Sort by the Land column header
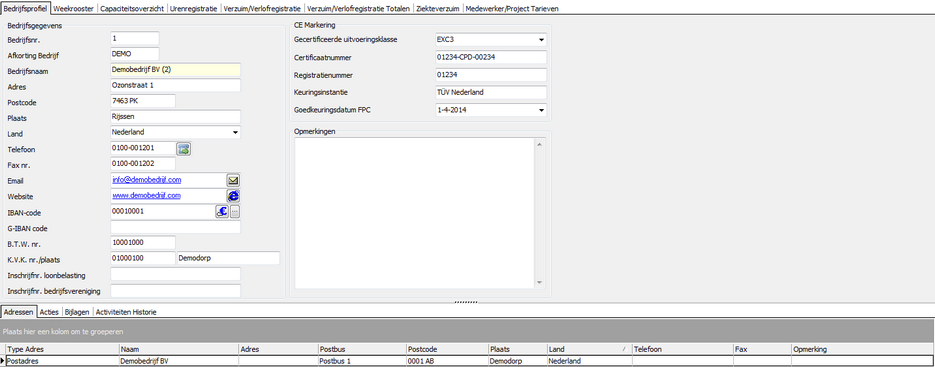The height and width of the screenshot is (367, 935). click(x=589, y=349)
